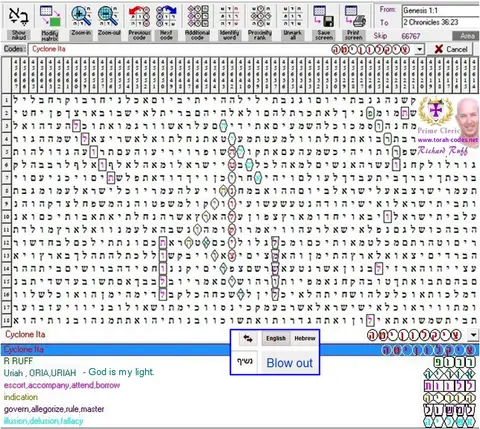Click the Zoom-out magnifier icon
The height and width of the screenshot is (429, 480).
[x=109, y=17]
